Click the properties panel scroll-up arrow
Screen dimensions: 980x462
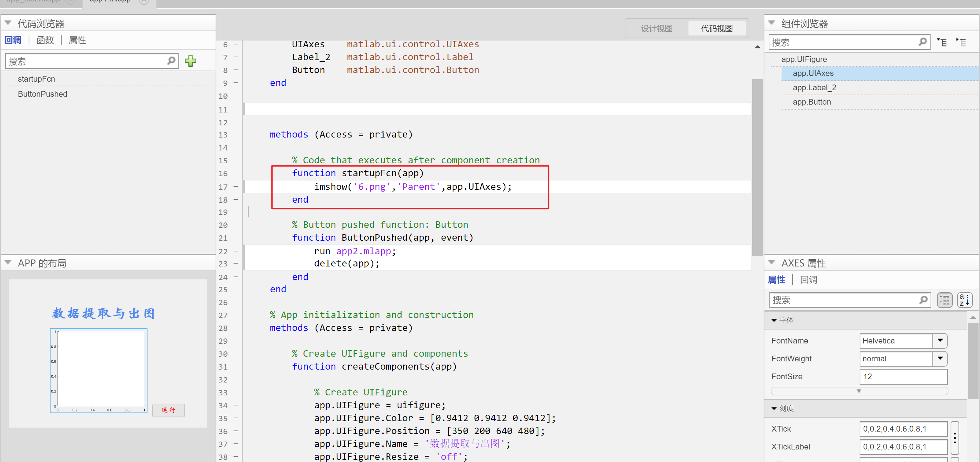click(x=973, y=318)
